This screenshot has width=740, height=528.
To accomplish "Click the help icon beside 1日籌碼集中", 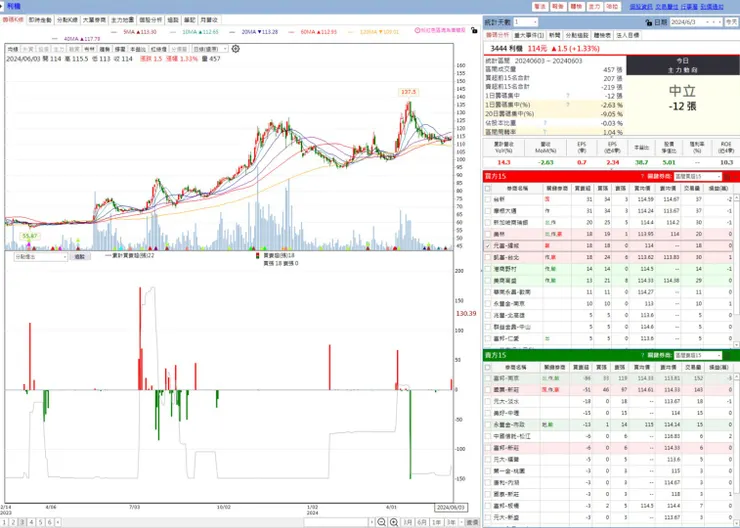I will [x=568, y=96].
